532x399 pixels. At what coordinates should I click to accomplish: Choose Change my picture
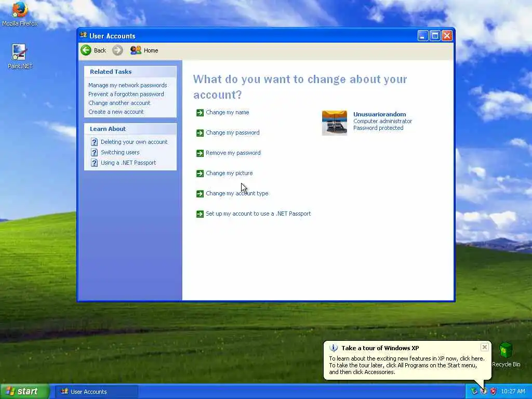pos(229,173)
